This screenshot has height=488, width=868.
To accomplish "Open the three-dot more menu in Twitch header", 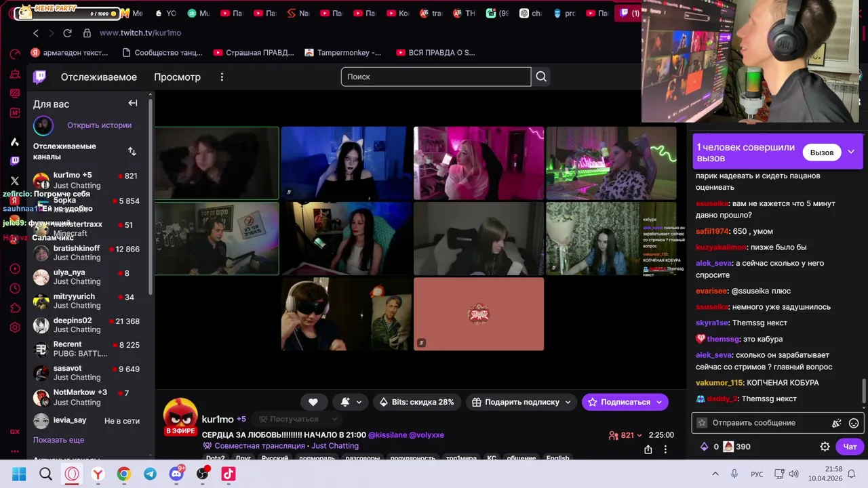I will [x=222, y=77].
